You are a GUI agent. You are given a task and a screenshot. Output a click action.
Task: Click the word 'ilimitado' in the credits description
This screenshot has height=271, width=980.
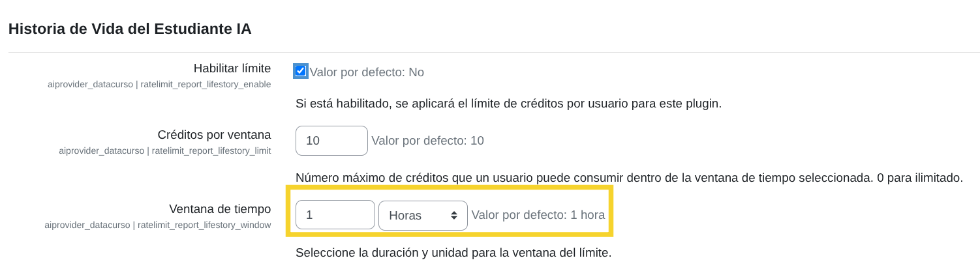937,178
